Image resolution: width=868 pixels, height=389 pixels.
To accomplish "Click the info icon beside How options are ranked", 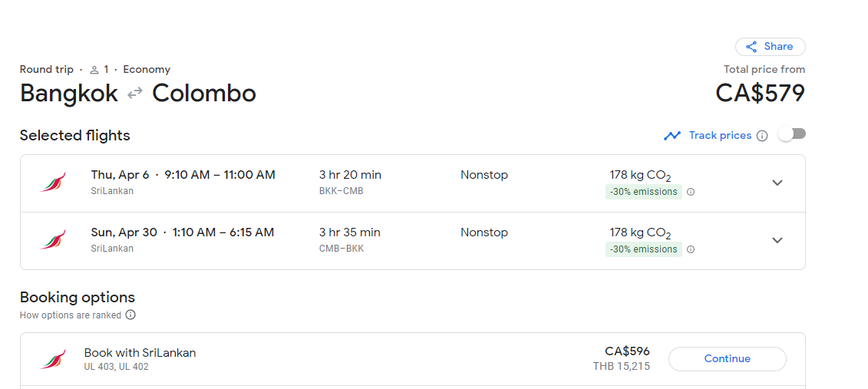I will coord(130,315).
